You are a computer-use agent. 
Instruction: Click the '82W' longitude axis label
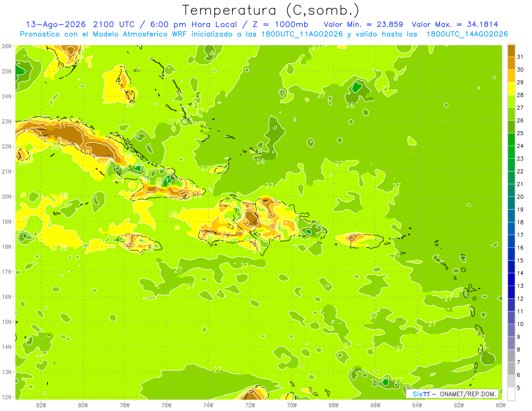41,404
